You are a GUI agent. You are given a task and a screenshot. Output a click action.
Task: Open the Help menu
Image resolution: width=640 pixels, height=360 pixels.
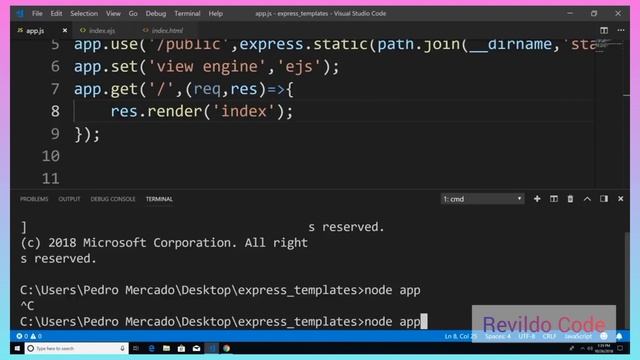(x=216, y=13)
